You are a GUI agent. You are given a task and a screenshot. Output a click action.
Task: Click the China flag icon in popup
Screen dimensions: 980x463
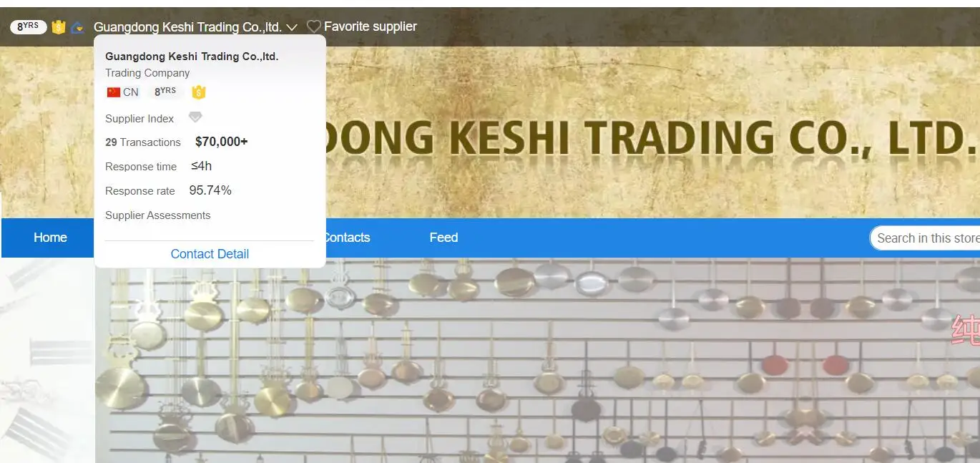(113, 92)
